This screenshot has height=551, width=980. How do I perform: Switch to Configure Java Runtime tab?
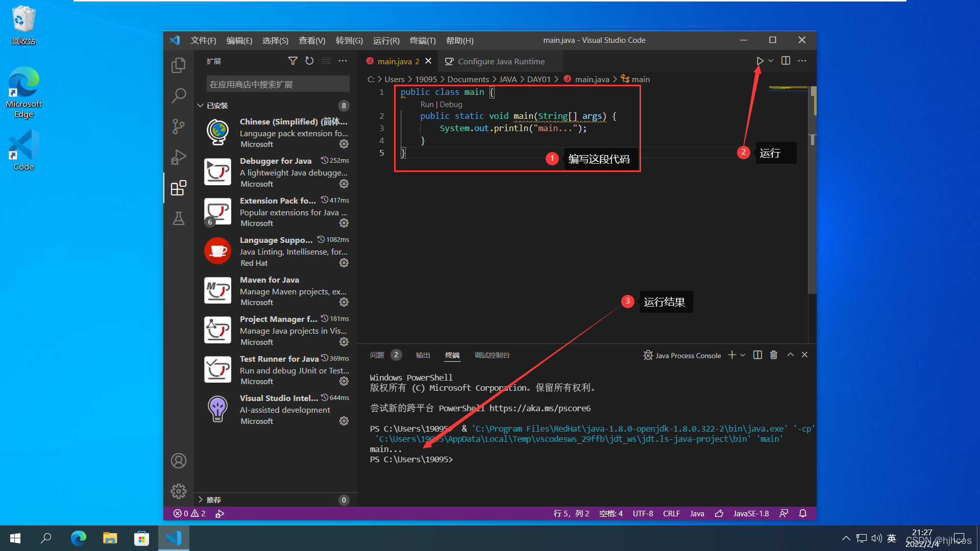tap(501, 61)
